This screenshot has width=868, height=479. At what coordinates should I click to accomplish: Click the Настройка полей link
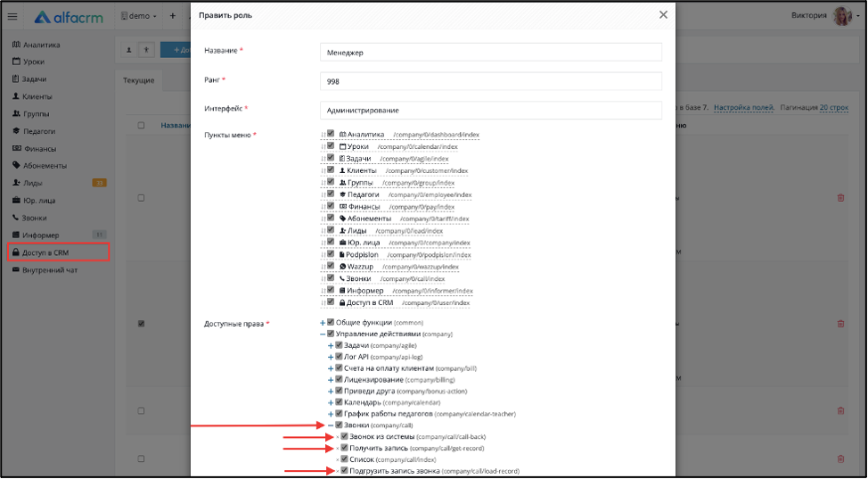(744, 108)
